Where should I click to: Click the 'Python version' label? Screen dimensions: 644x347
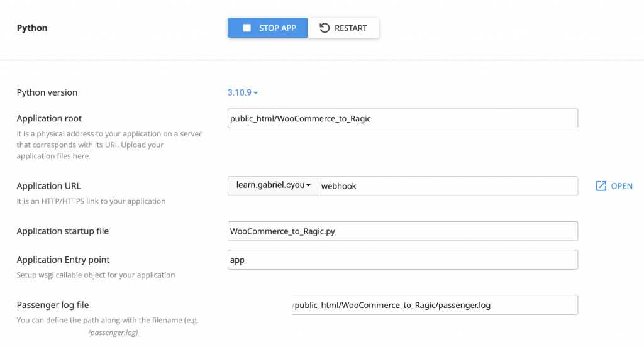click(47, 92)
